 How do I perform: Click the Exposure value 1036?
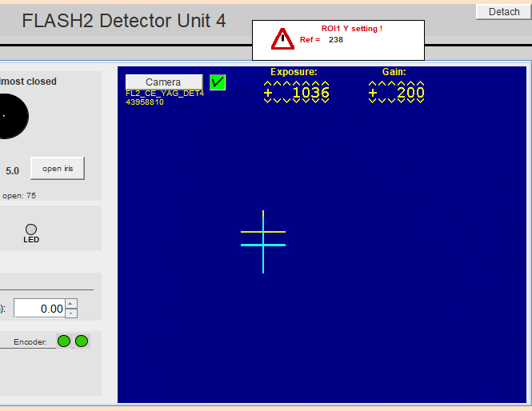coord(310,93)
